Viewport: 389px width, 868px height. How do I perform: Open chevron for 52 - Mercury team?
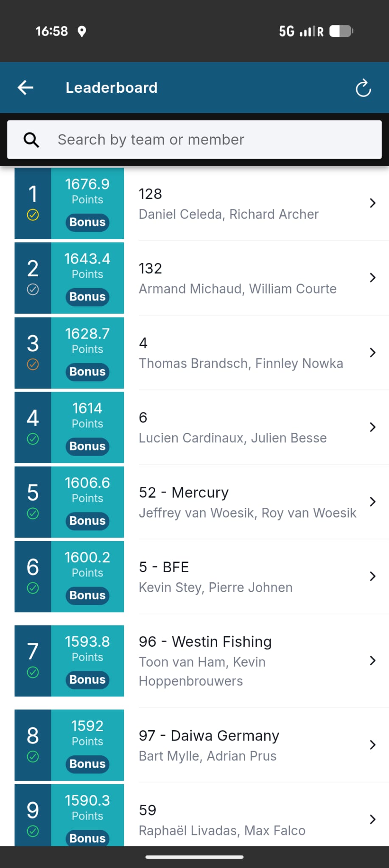372,501
